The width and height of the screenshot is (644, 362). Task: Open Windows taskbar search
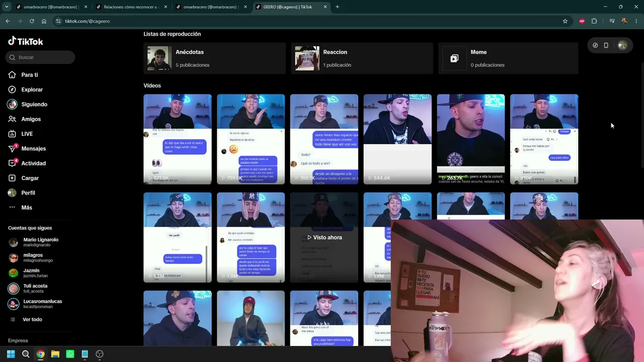coord(26,354)
